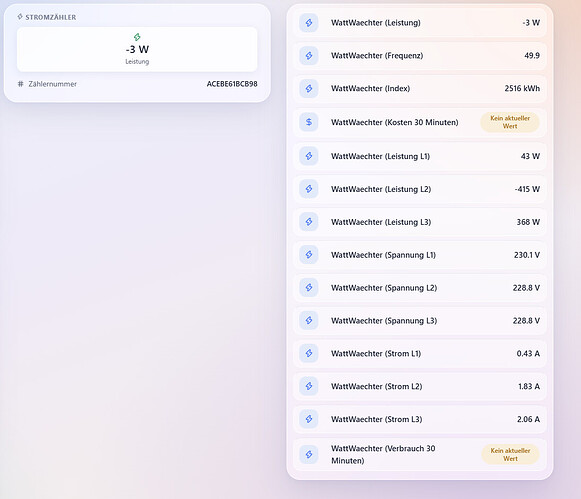Select the WattWaechter (Spannung L2) label
This screenshot has height=499, width=581.
[384, 288]
